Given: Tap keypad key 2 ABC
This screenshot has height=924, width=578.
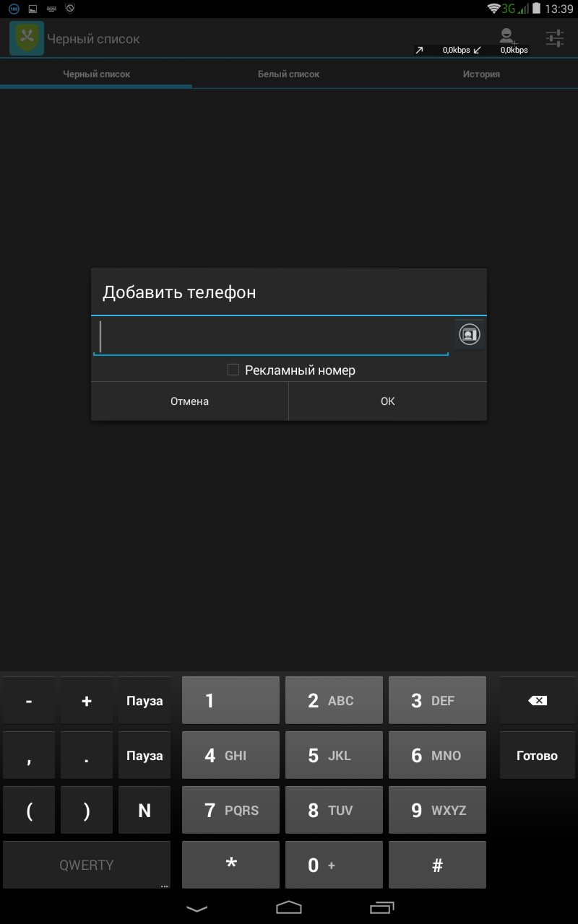Looking at the screenshot, I should [334, 700].
